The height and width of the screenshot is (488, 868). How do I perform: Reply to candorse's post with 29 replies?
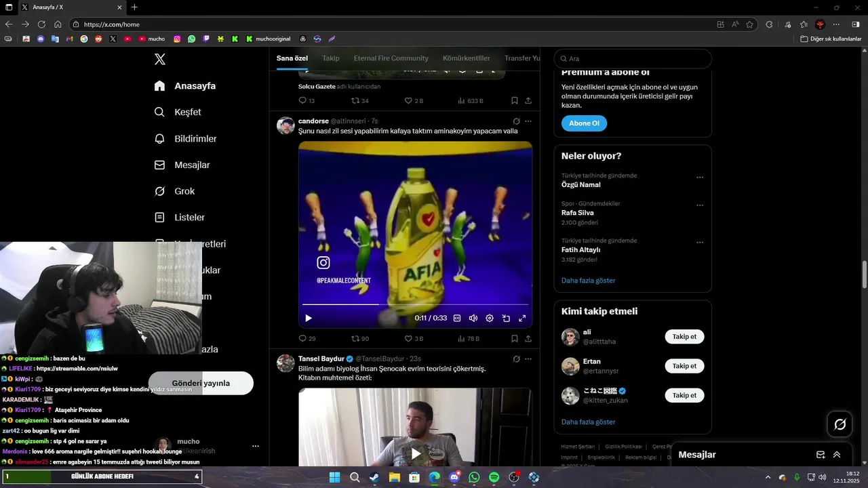click(x=307, y=338)
